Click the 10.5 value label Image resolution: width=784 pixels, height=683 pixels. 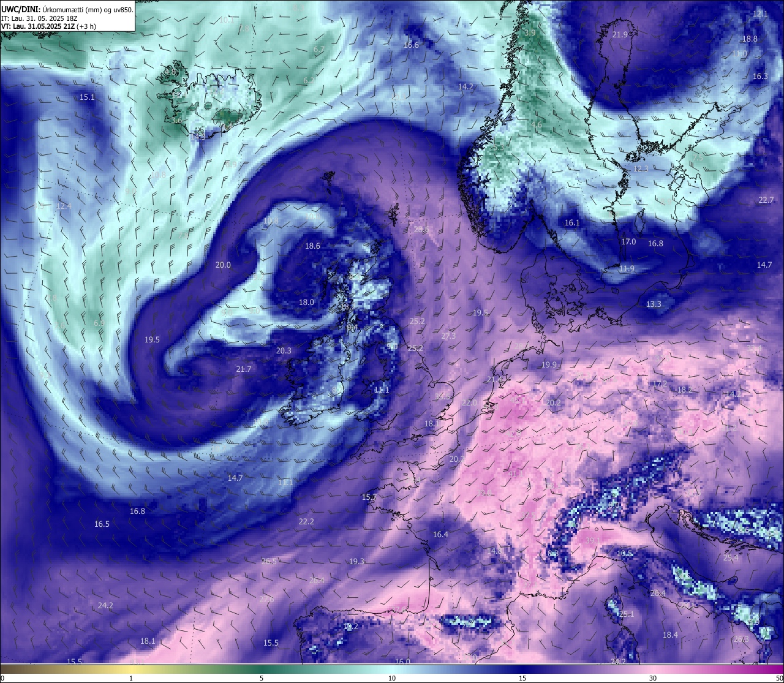(x=624, y=554)
